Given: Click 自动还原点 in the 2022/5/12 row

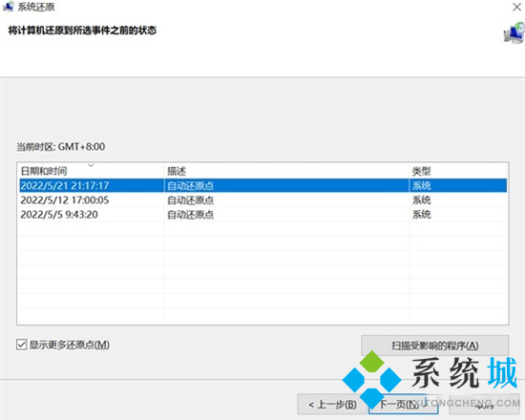Looking at the screenshot, I should (190, 200).
